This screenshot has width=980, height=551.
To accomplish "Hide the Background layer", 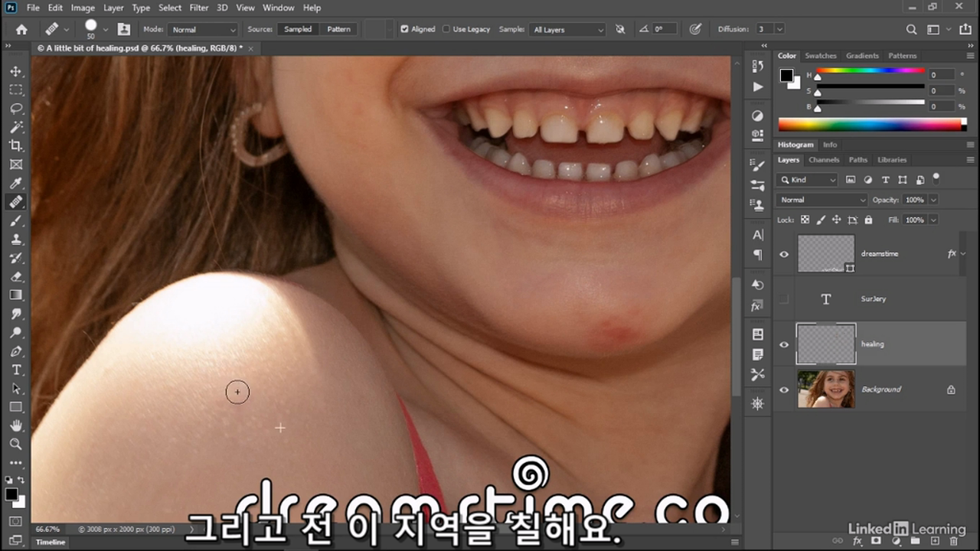I will pyautogui.click(x=784, y=390).
